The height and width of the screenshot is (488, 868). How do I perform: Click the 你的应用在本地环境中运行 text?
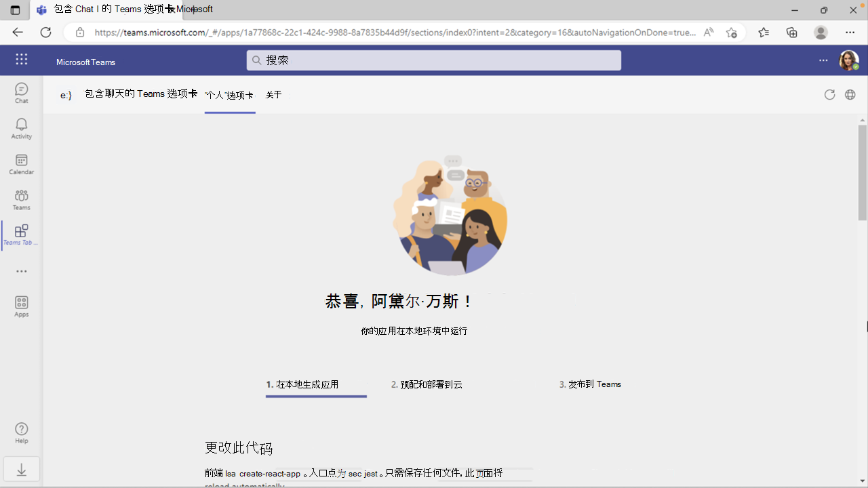pos(414,331)
